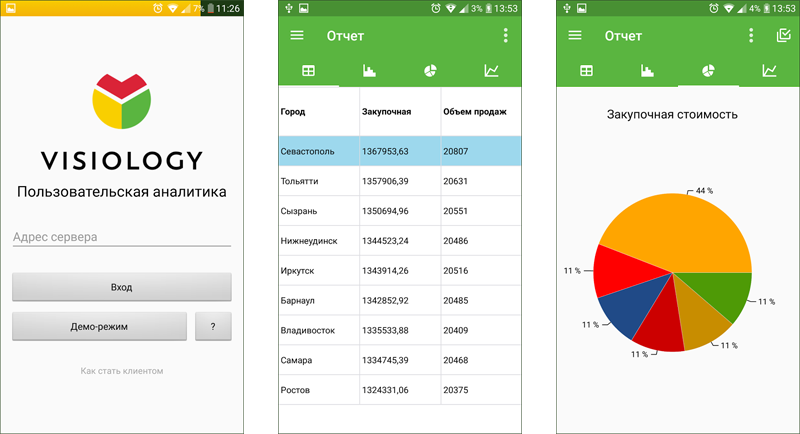The image size is (800, 434).
Task: Switch to table tab in table report screen
Action: click(x=309, y=71)
